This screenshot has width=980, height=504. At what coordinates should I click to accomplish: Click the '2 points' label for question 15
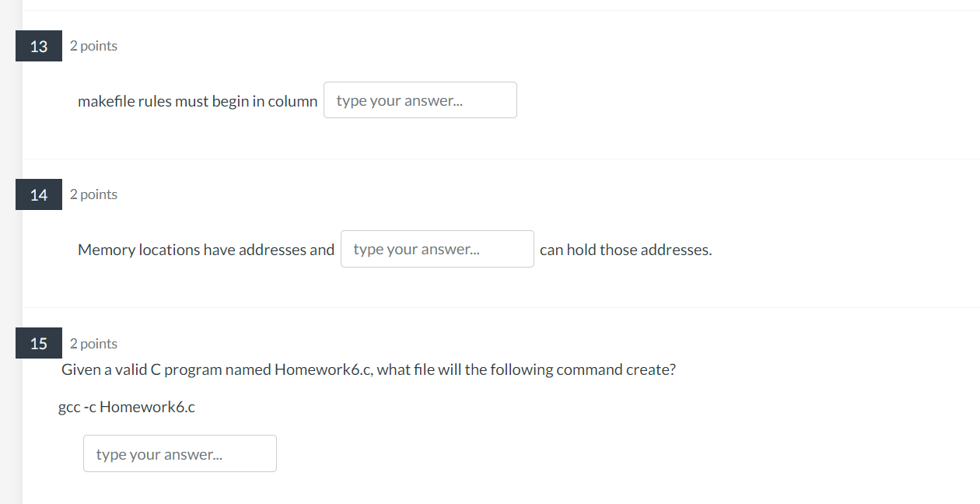[x=93, y=343]
